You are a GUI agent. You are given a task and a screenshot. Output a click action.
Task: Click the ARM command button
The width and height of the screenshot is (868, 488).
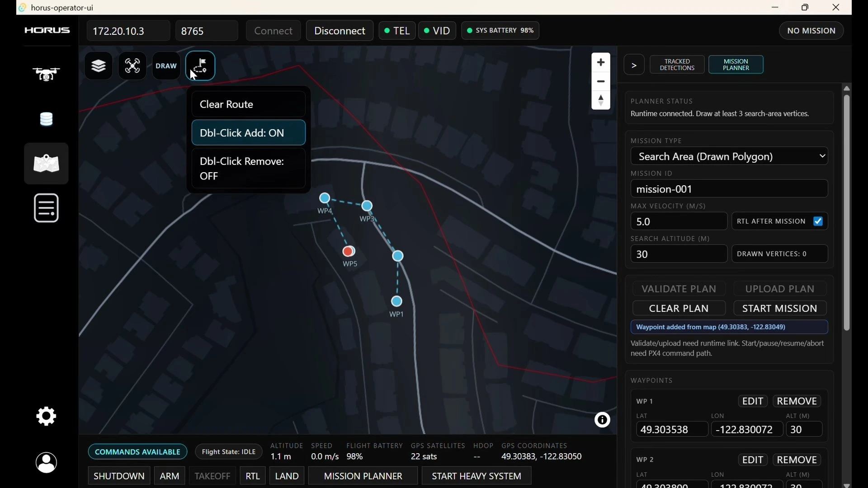point(170,476)
